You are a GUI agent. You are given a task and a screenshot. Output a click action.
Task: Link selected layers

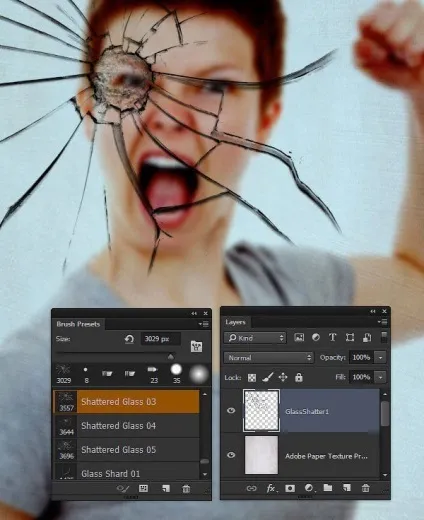point(251,489)
